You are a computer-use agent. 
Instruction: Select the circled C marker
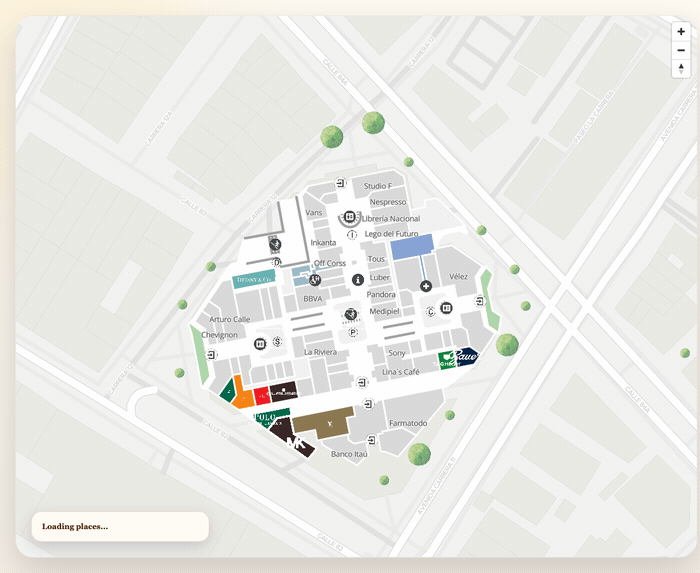(x=430, y=311)
